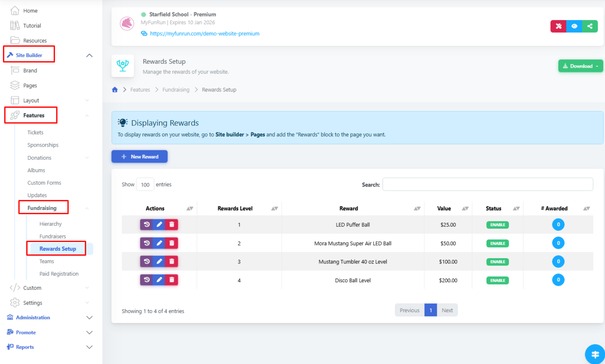Open history for Mustang Tumbler 40 oz Level
The width and height of the screenshot is (605, 364).
pyautogui.click(x=146, y=262)
